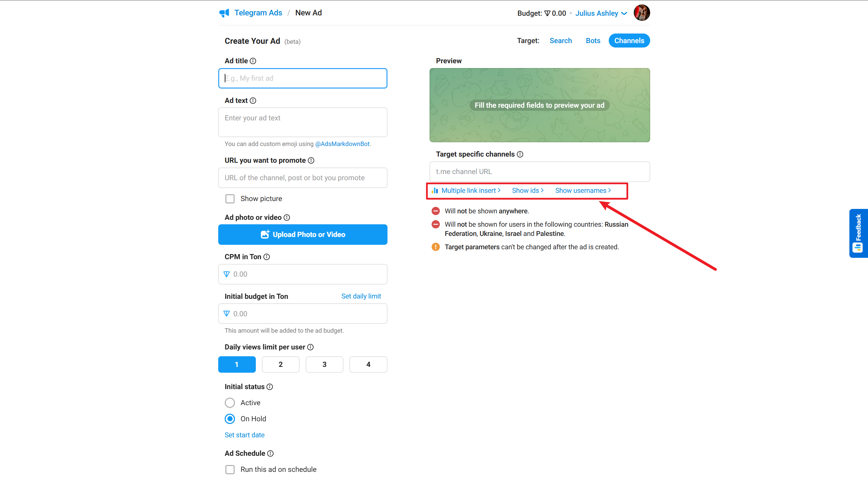Switch target to the Bots tab
Viewport: 868px width, 478px height.
click(x=593, y=41)
